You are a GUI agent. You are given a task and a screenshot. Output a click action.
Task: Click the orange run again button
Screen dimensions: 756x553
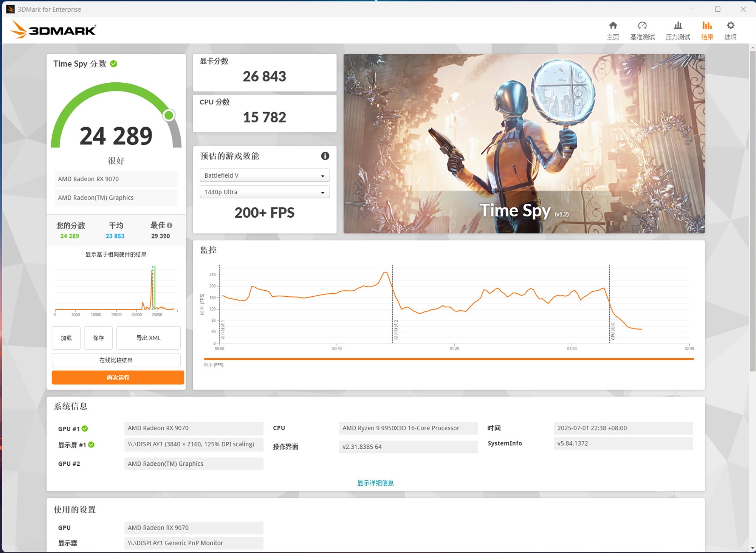(118, 377)
